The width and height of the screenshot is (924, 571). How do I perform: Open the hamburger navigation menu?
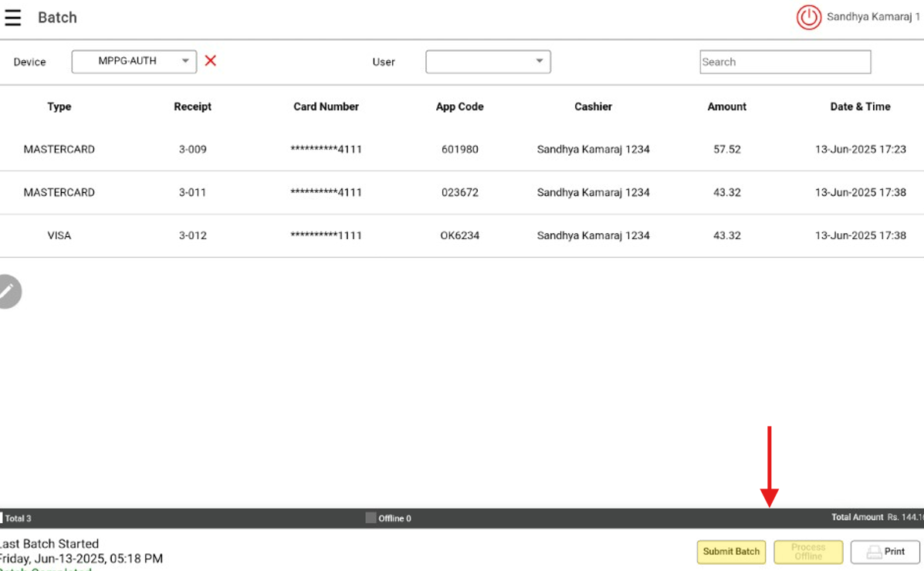[x=12, y=18]
